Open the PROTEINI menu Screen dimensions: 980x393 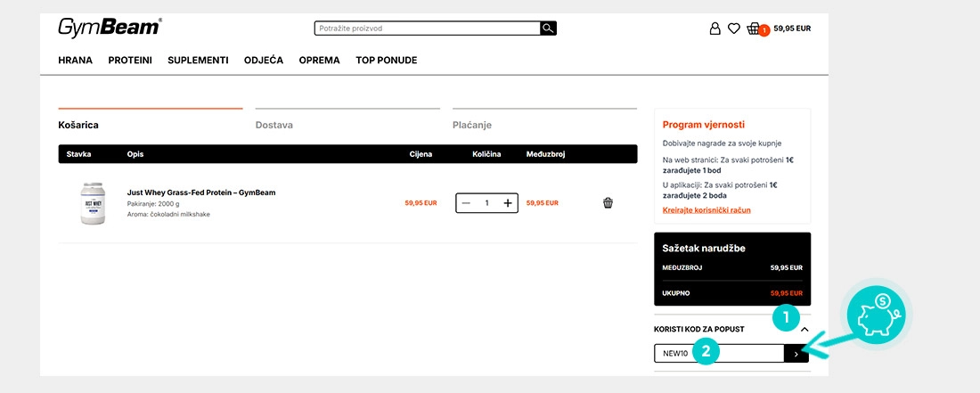pos(130,61)
